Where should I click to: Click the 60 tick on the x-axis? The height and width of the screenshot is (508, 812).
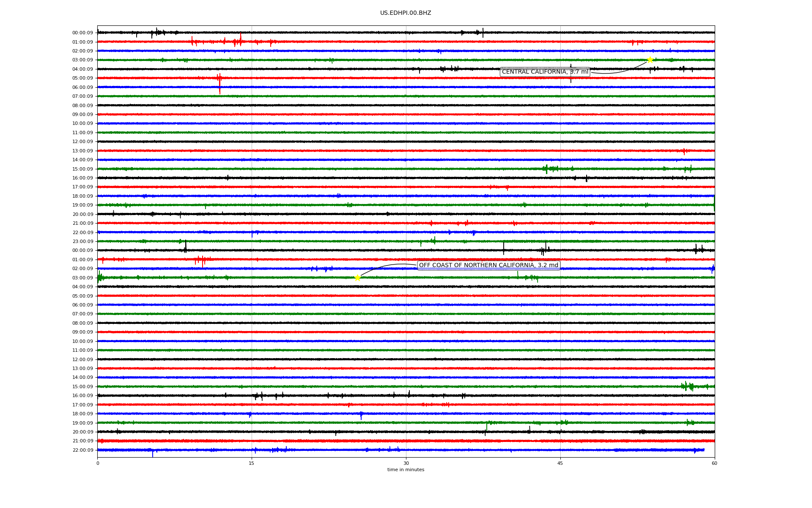[x=714, y=463]
